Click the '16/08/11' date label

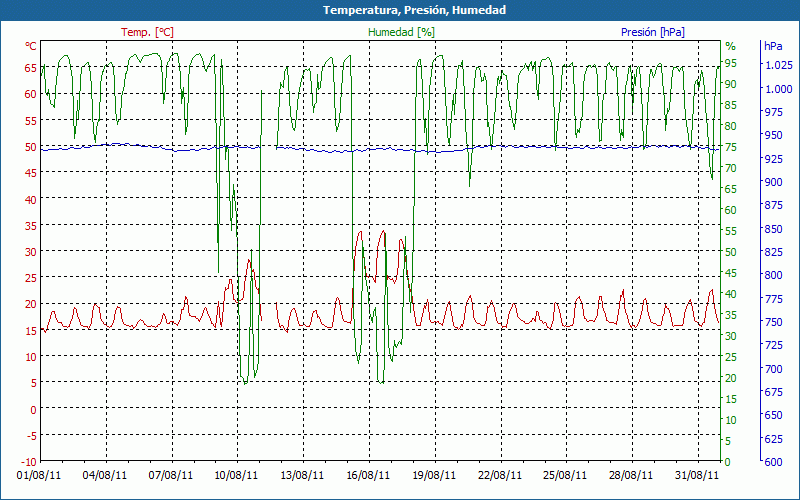367,476
